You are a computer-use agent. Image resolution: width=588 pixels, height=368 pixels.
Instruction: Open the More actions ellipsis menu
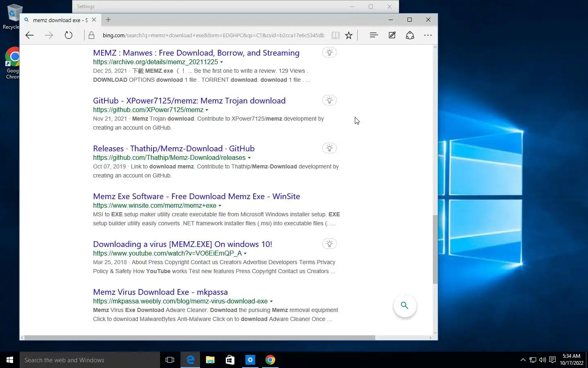[428, 35]
